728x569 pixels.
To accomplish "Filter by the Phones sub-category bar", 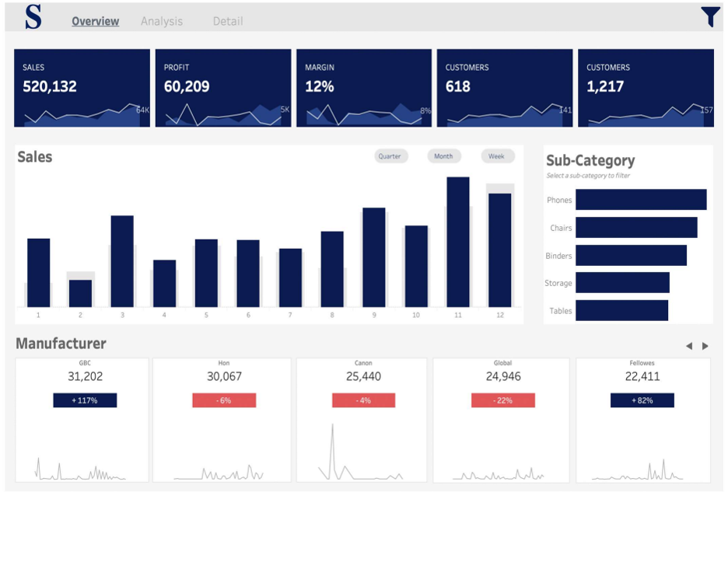I will click(640, 200).
